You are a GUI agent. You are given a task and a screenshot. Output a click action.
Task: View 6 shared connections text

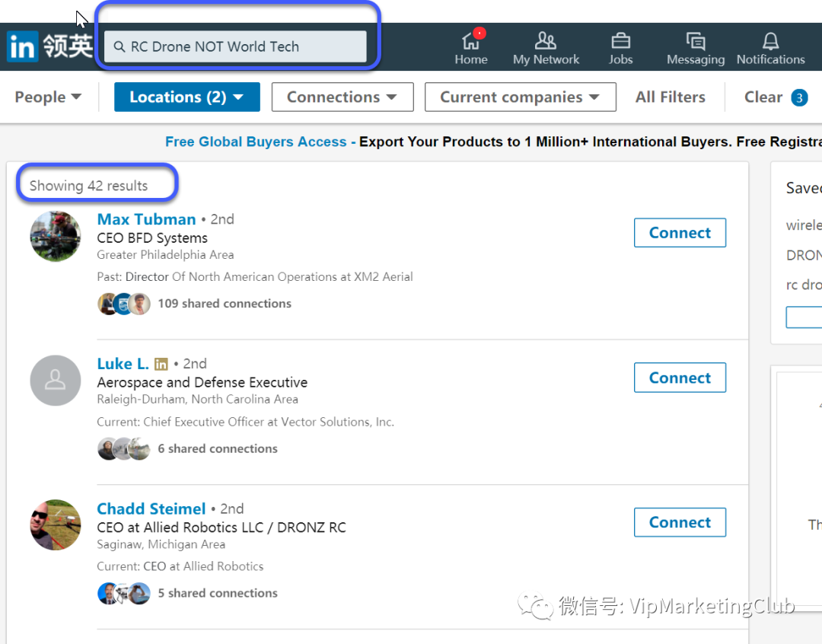(x=218, y=448)
